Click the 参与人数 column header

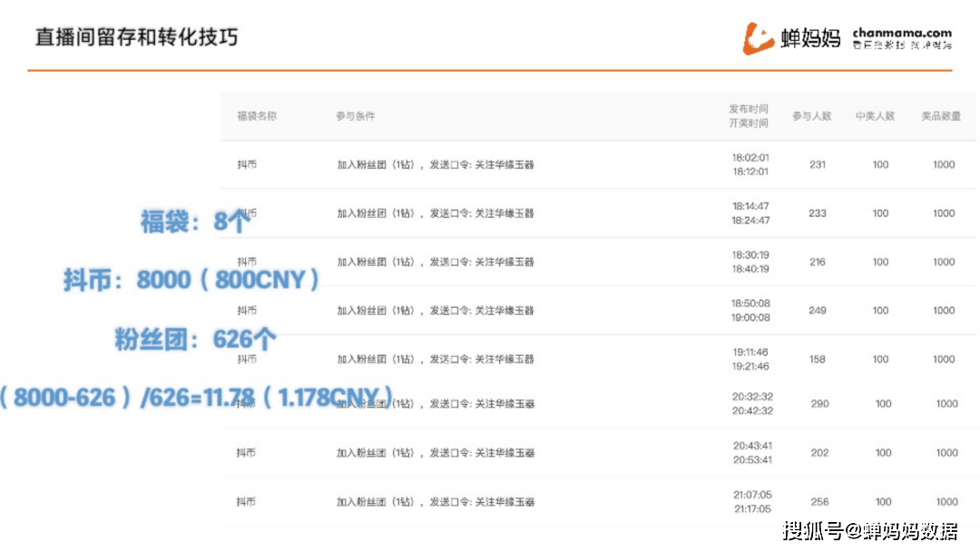tap(812, 116)
